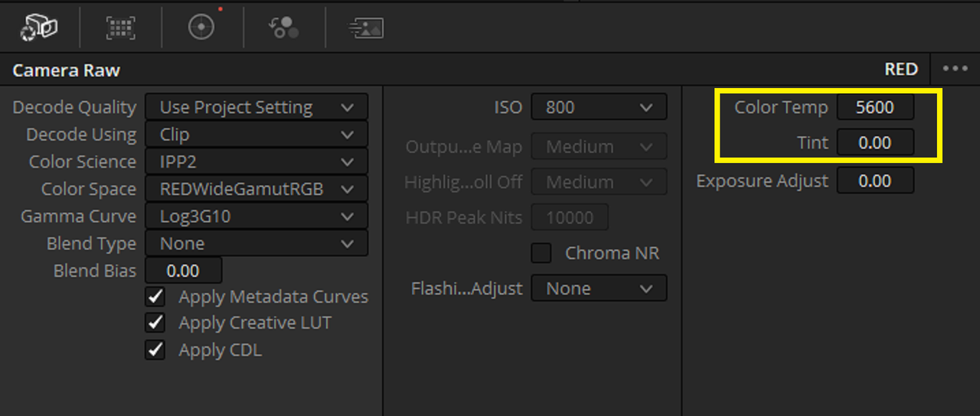The width and height of the screenshot is (980, 416).
Task: Open the Decode Quality dropdown
Action: coord(256,108)
